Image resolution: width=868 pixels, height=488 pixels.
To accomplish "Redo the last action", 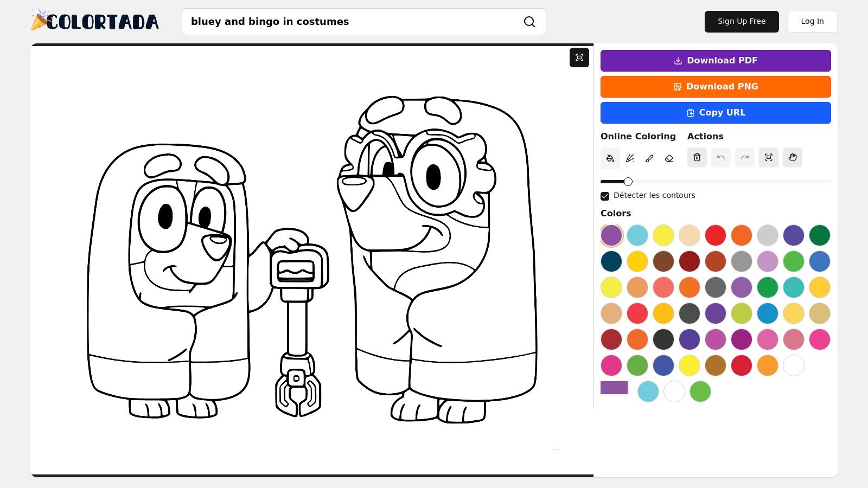I will pos(745,157).
